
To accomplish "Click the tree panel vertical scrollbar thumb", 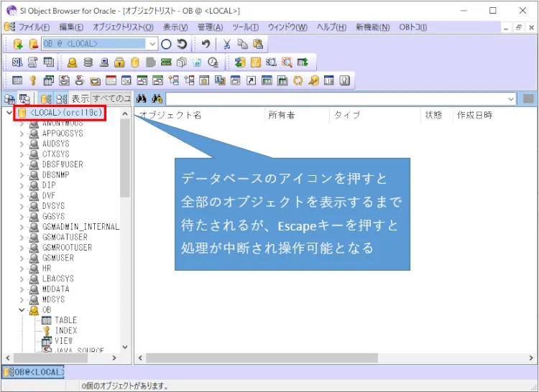I will pos(125,158).
